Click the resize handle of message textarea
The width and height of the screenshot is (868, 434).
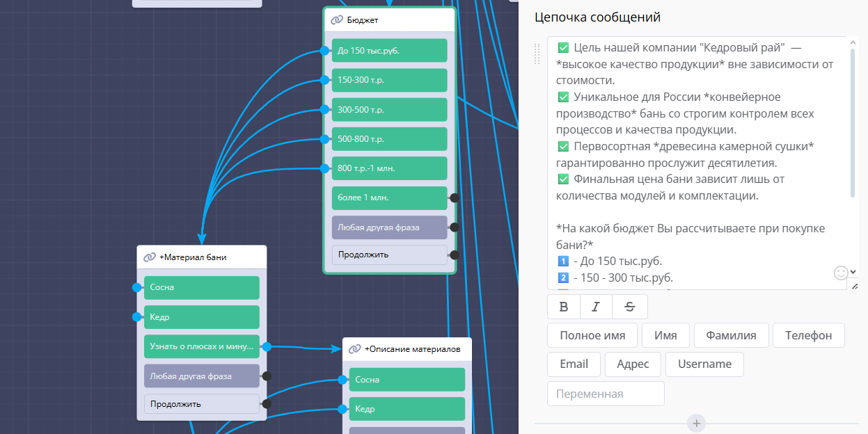pos(854,285)
